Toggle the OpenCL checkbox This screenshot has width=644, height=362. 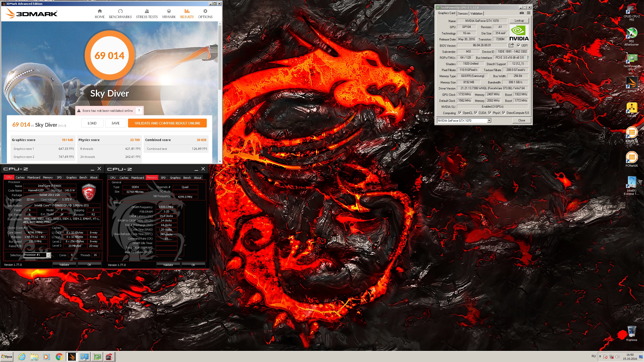coord(460,113)
